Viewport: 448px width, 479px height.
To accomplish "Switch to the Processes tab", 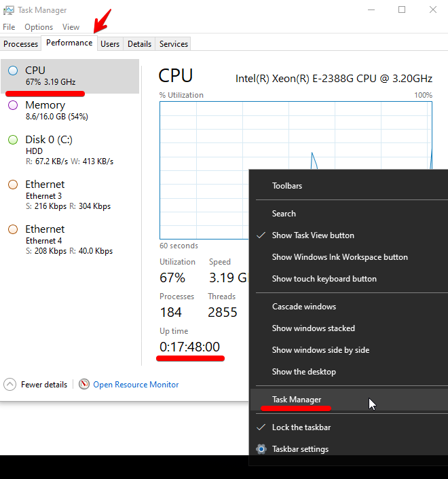I will pyautogui.click(x=20, y=44).
